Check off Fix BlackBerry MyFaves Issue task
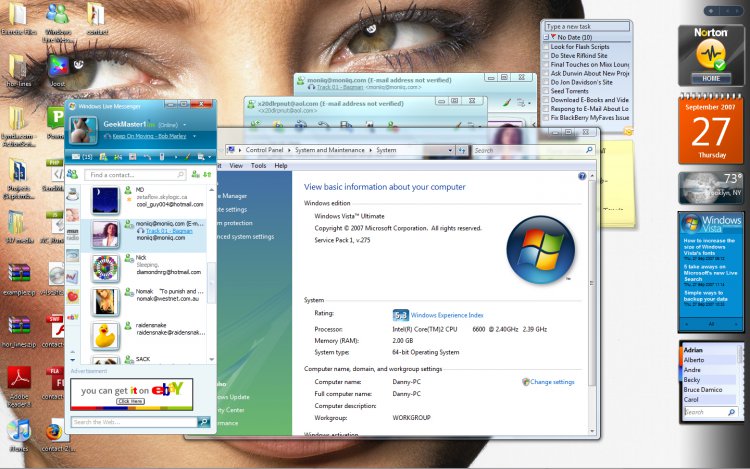Viewport: 750px width, 469px height. [x=546, y=118]
